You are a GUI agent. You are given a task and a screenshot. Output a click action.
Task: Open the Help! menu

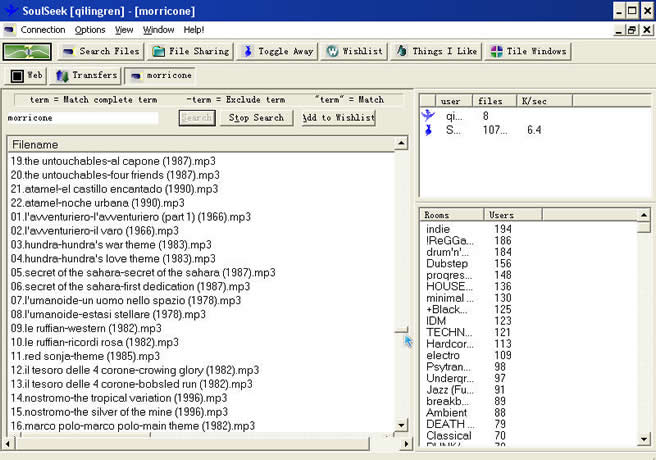click(194, 30)
